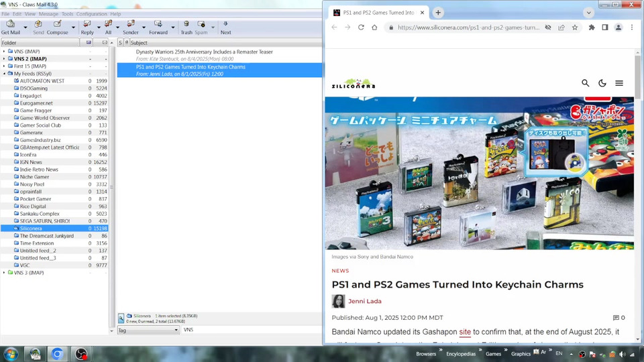
Task: Click the Next message icon
Action: tap(225, 27)
